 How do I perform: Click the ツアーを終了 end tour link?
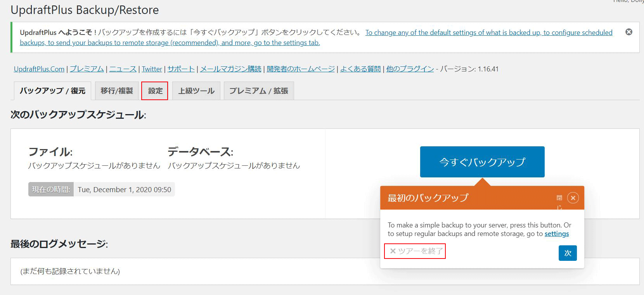[x=415, y=251]
